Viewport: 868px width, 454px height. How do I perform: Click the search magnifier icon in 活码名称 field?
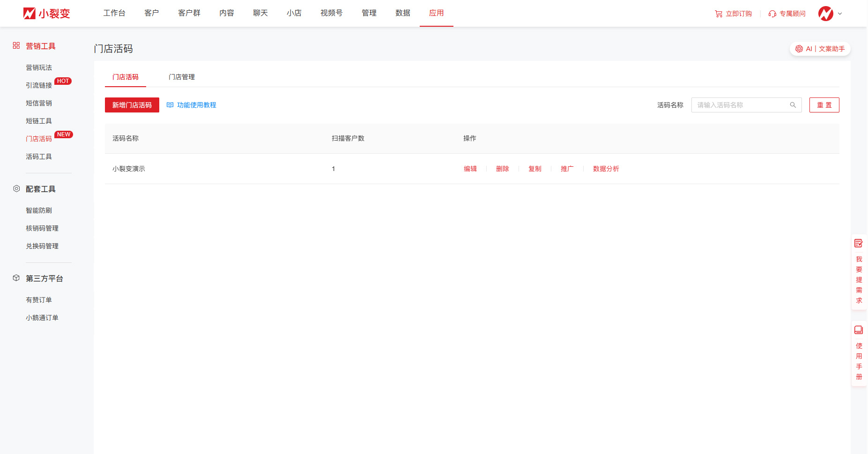(x=793, y=105)
